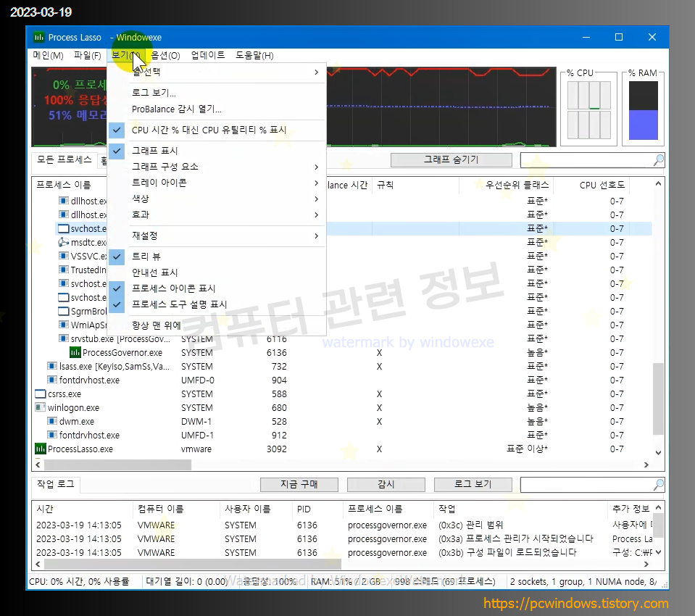Screen dimensions: 695x616
Task: Click the winlogon.exe process icon
Action: (41, 407)
